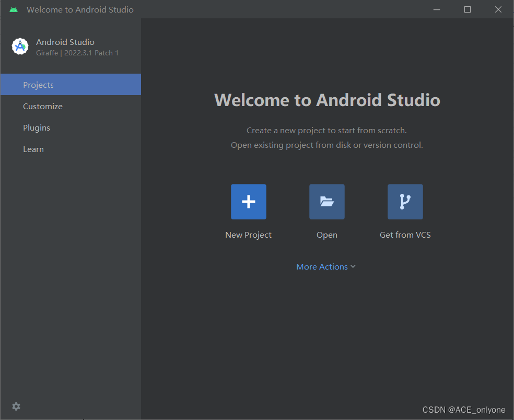
Task: Click the Android Studio logo in the sidebar
Action: pyautogui.click(x=20, y=46)
